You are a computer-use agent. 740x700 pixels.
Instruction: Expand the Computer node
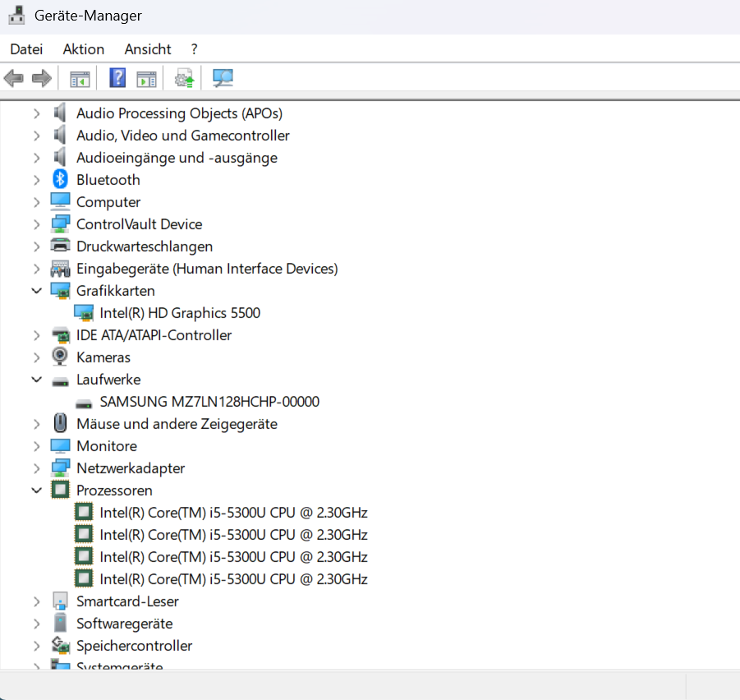[37, 202]
